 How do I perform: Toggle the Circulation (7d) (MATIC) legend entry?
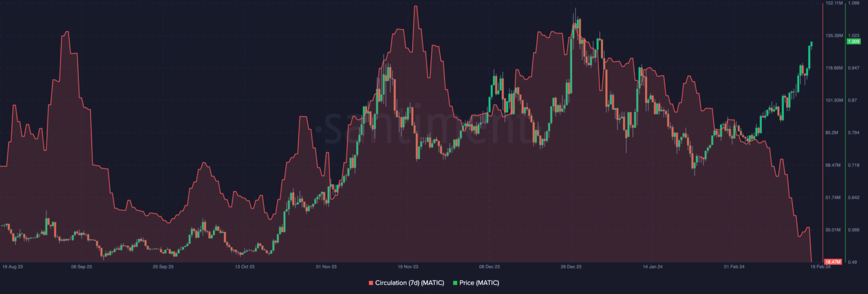[409, 283]
